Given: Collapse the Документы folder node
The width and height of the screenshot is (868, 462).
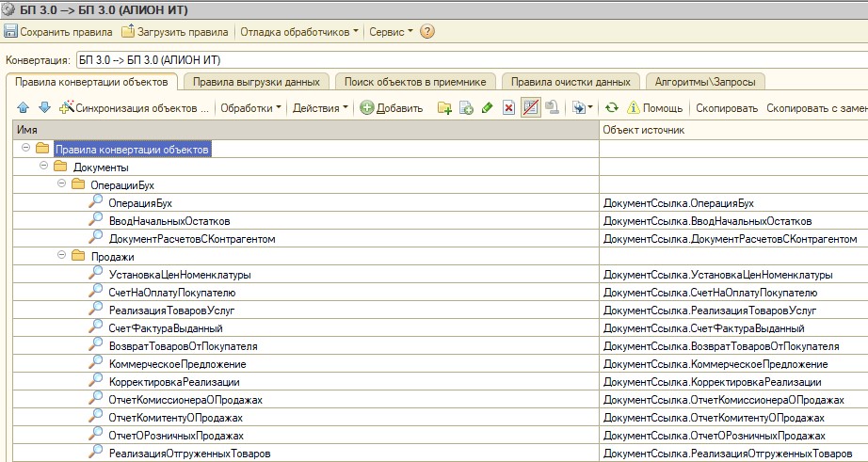Looking at the screenshot, I should tap(43, 166).
